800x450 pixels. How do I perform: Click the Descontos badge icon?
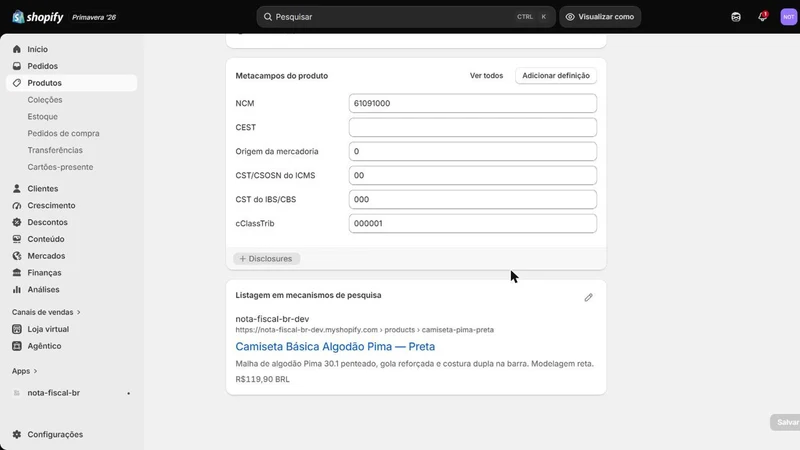(x=17, y=222)
